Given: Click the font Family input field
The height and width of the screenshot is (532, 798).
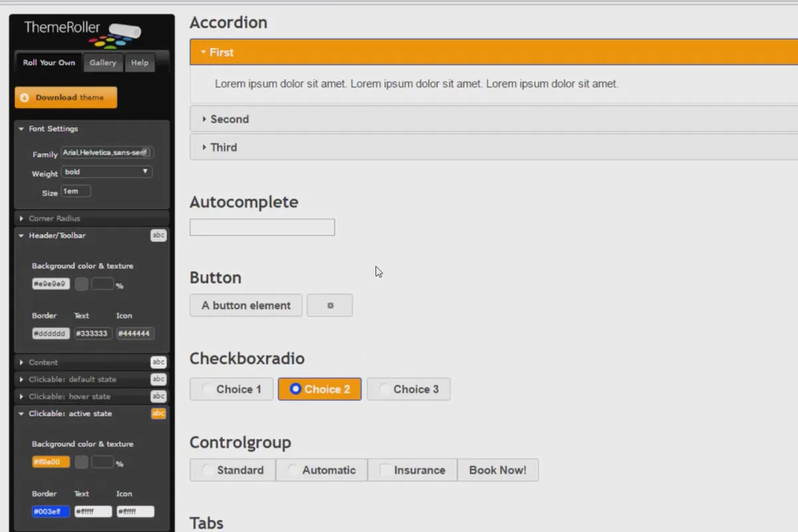Looking at the screenshot, I should [107, 152].
